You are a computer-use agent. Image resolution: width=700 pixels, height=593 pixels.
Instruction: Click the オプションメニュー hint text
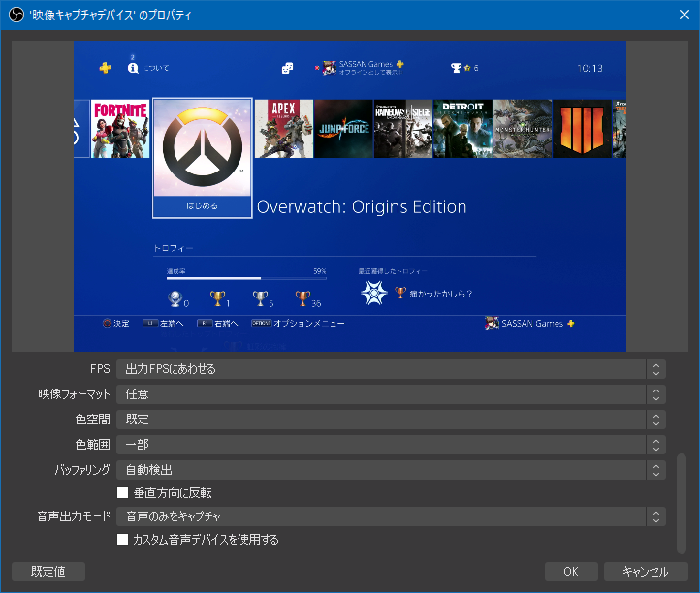pyautogui.click(x=309, y=323)
